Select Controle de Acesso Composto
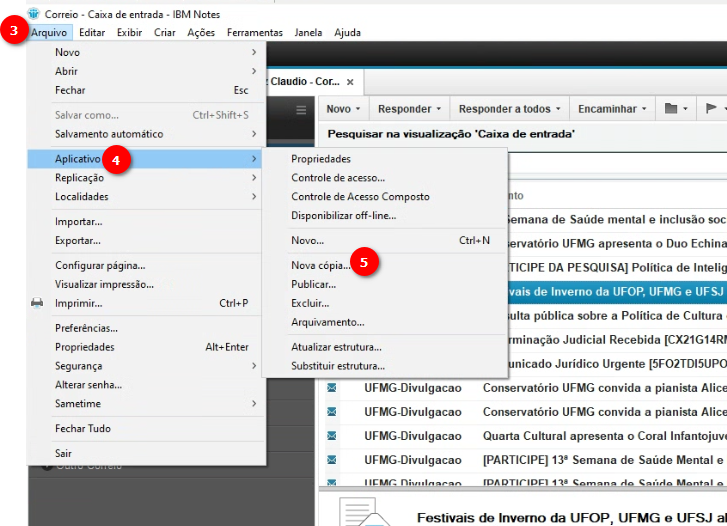This screenshot has width=727, height=526. click(385, 197)
